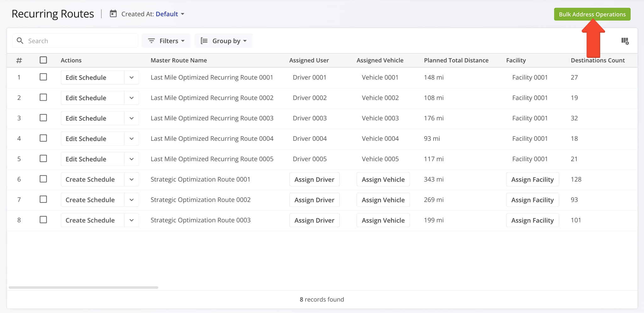Screen dimensions: 644x313
Task: Assign Facility to Strategic Route 0001
Action: coord(532,179)
